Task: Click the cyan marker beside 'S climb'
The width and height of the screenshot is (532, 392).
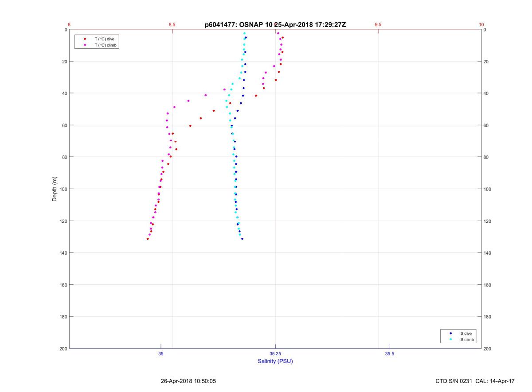Action: (451, 339)
